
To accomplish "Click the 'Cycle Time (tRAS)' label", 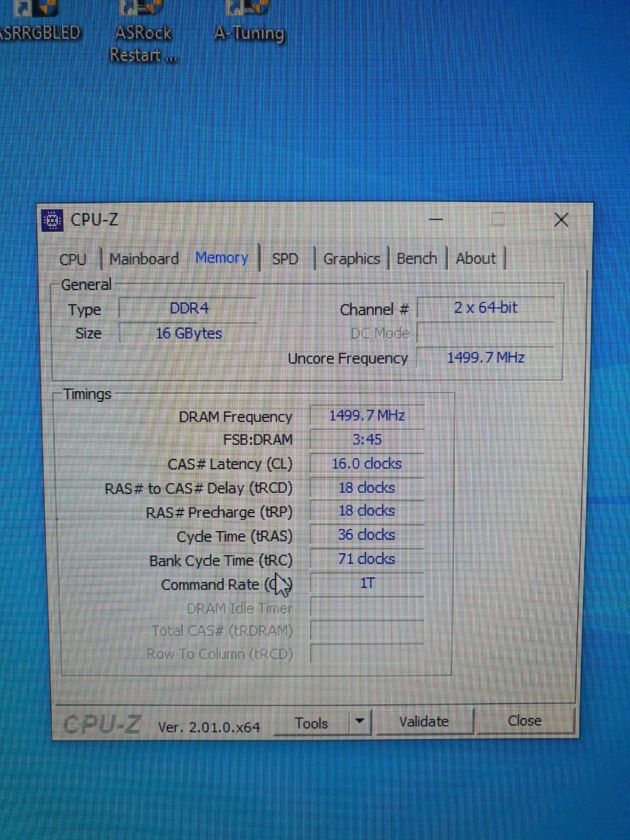I will pos(234,537).
